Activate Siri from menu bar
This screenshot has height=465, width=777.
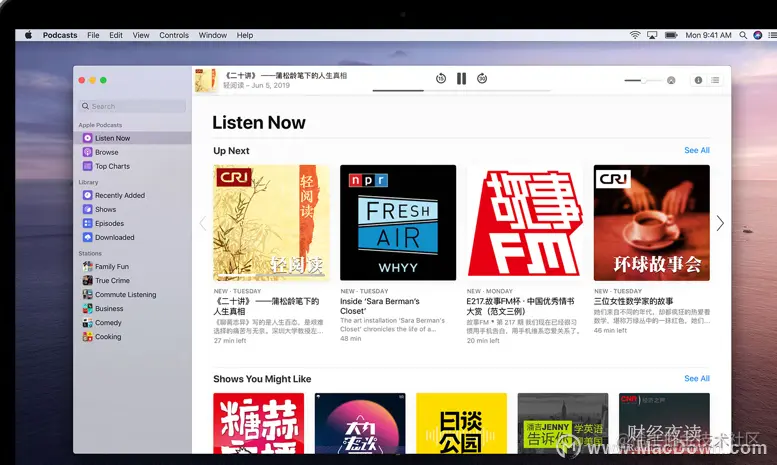758,35
